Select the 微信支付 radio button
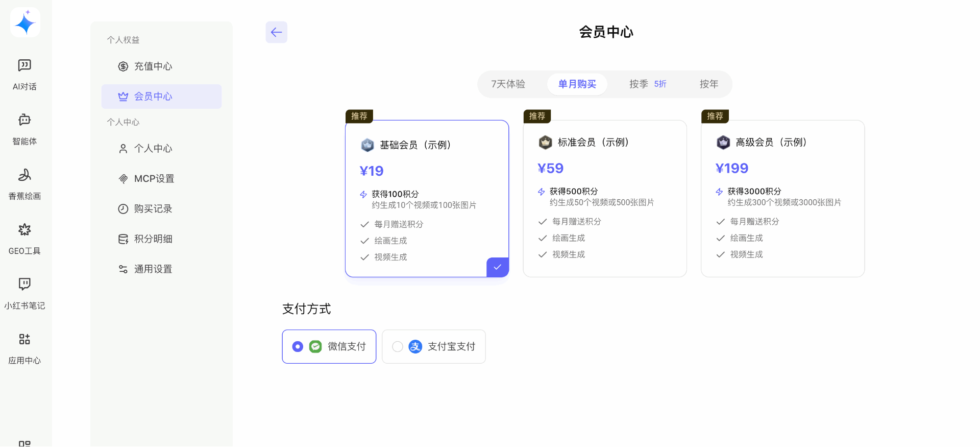 point(298,347)
